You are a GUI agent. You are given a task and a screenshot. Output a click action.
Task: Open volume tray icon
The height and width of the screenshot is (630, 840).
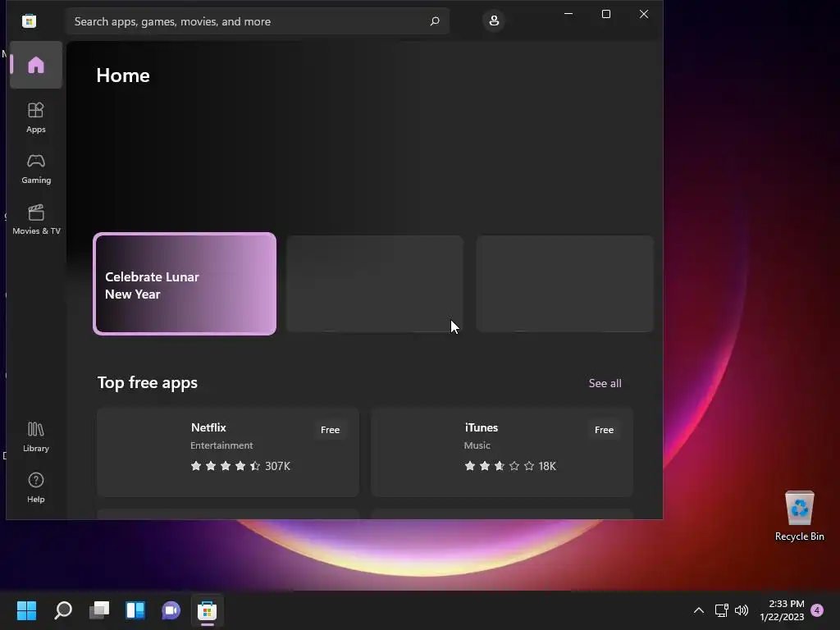[742, 610]
